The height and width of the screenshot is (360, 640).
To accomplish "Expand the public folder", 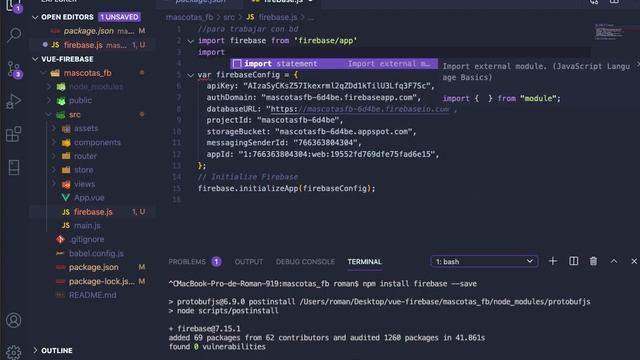I will 49,100.
